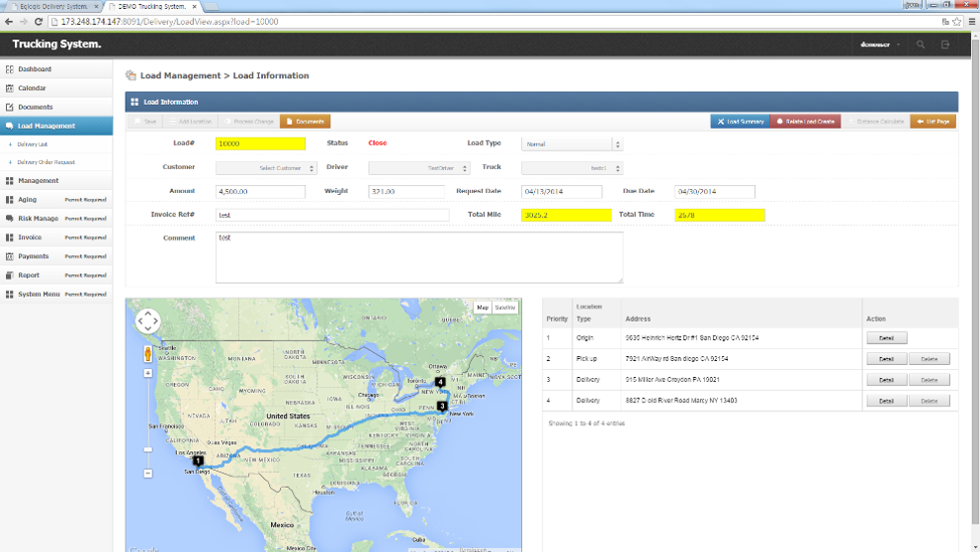Click the Due Date field
The image size is (980, 552).
(715, 191)
